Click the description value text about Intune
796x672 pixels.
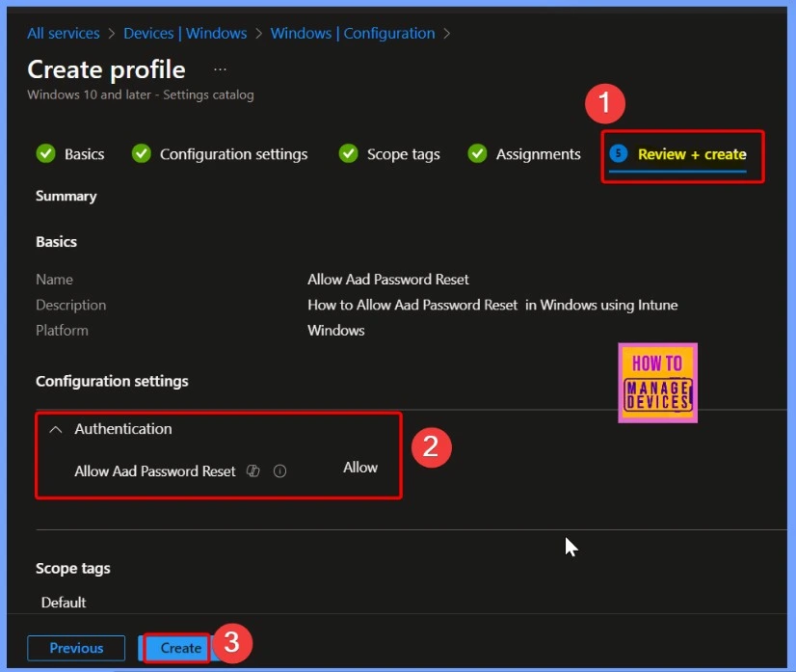492,305
